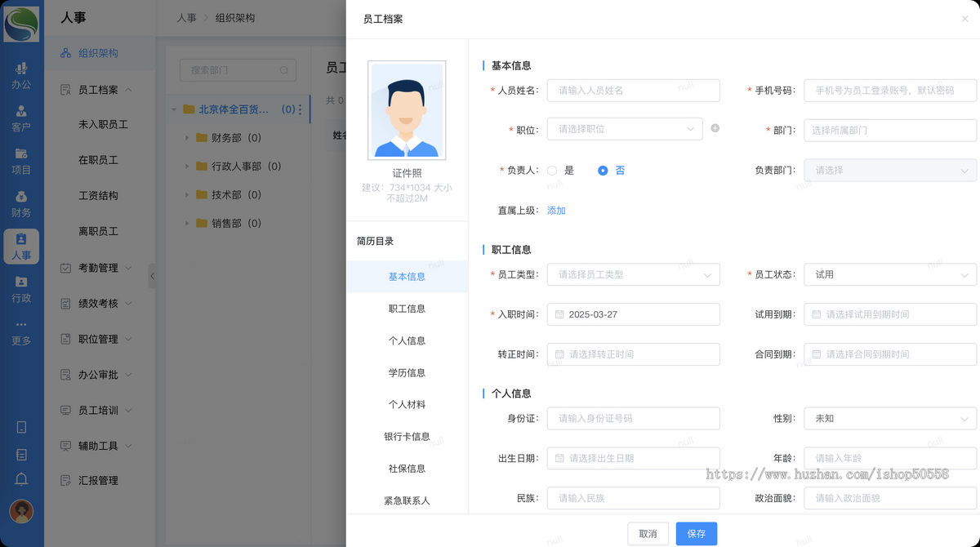Open the 行政 module in left rail
980x547 pixels.
pyautogui.click(x=21, y=289)
